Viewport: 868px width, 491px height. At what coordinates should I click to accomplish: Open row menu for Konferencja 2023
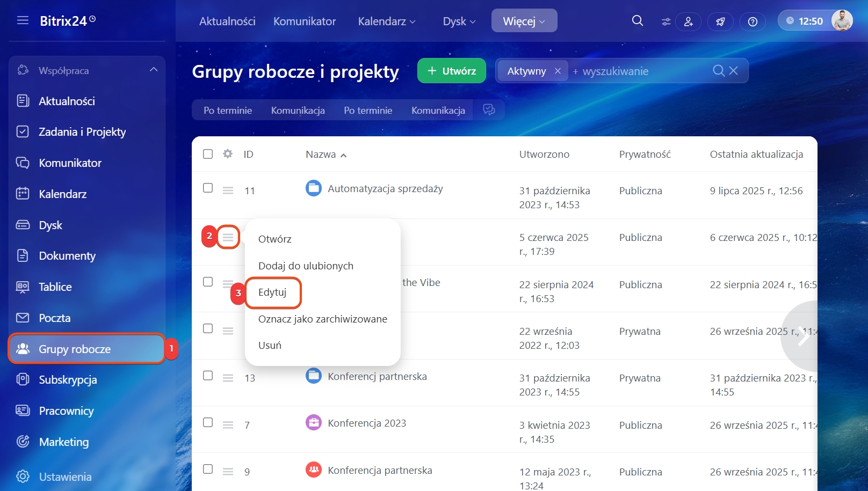pyautogui.click(x=228, y=425)
